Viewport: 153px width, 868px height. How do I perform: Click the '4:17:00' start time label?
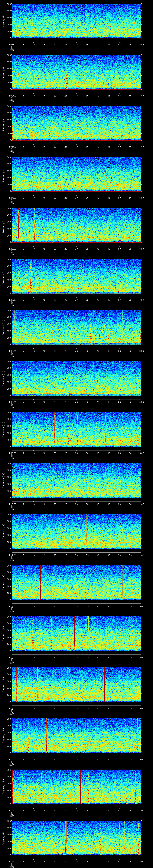(x=12, y=861)
